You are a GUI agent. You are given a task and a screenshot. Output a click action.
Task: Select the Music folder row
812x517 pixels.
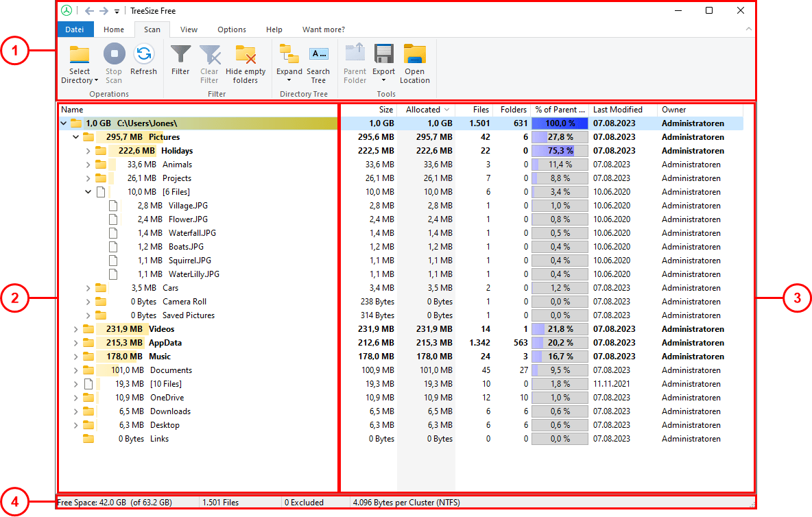coord(160,357)
